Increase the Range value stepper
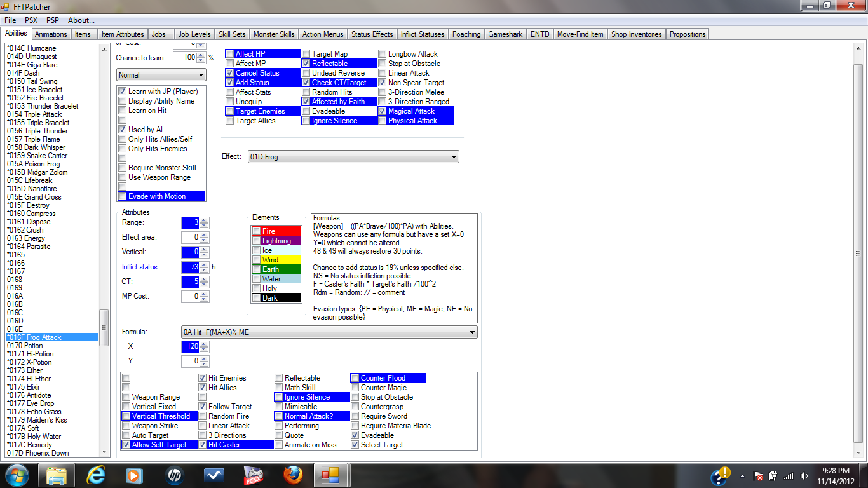Screen dimensions: 868x488 204,220
